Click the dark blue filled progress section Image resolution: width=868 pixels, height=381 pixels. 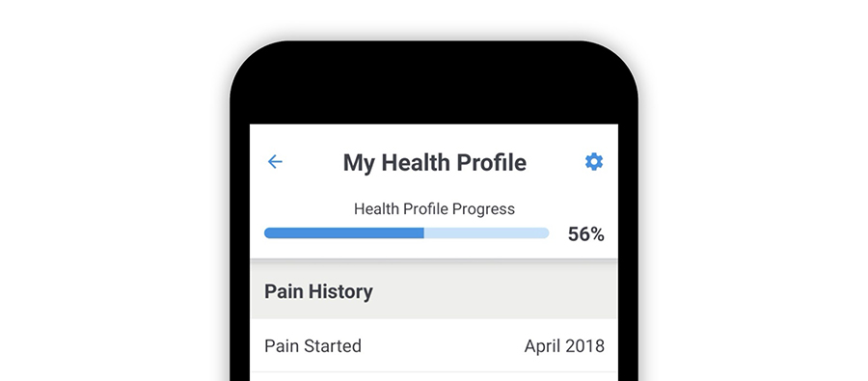tap(343, 233)
